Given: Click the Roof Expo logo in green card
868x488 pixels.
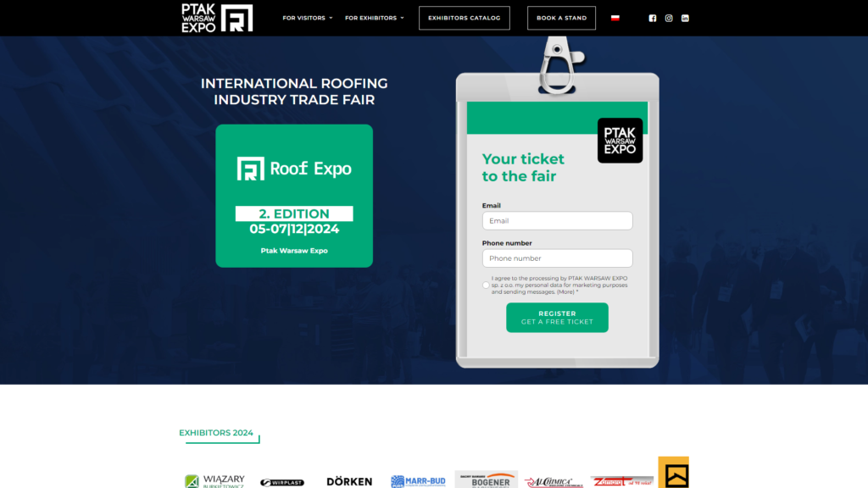Looking at the screenshot, I should [x=294, y=169].
